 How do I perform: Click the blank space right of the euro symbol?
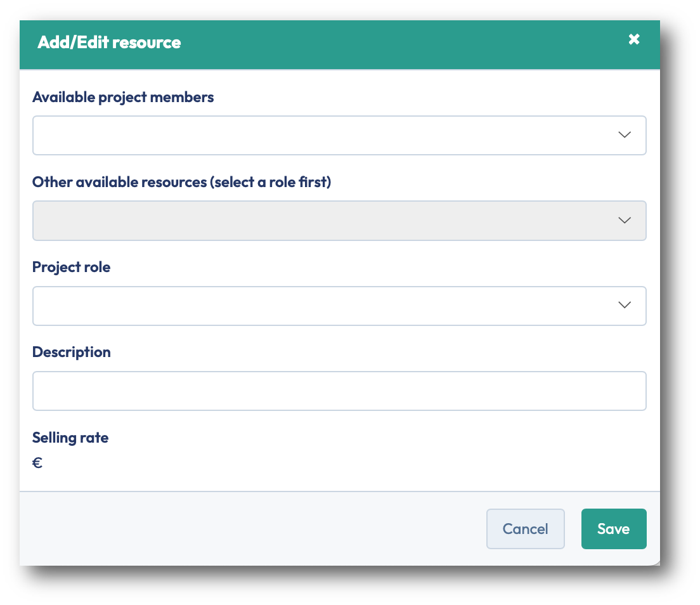(317, 463)
